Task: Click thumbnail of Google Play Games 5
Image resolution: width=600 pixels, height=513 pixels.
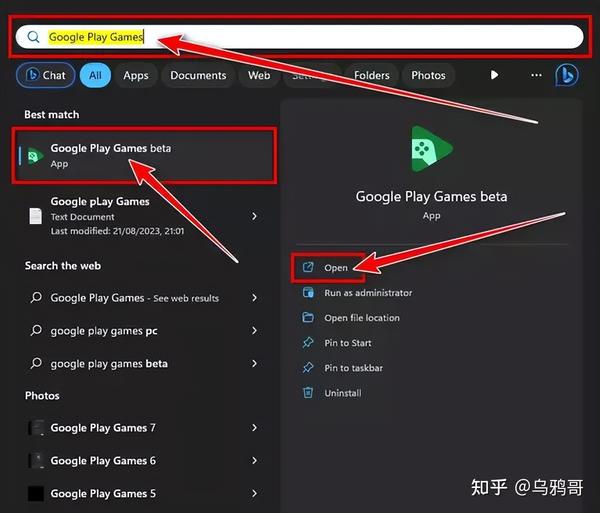Action: [x=36, y=493]
